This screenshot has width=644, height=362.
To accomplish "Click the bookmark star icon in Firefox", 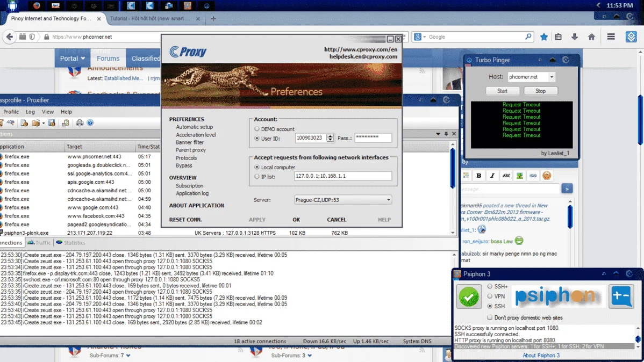I will (x=544, y=37).
